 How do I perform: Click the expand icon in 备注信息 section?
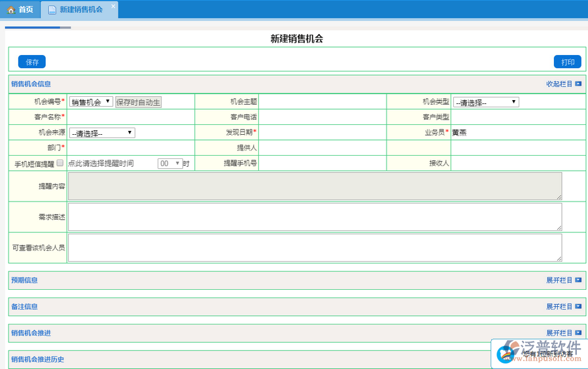click(578, 306)
